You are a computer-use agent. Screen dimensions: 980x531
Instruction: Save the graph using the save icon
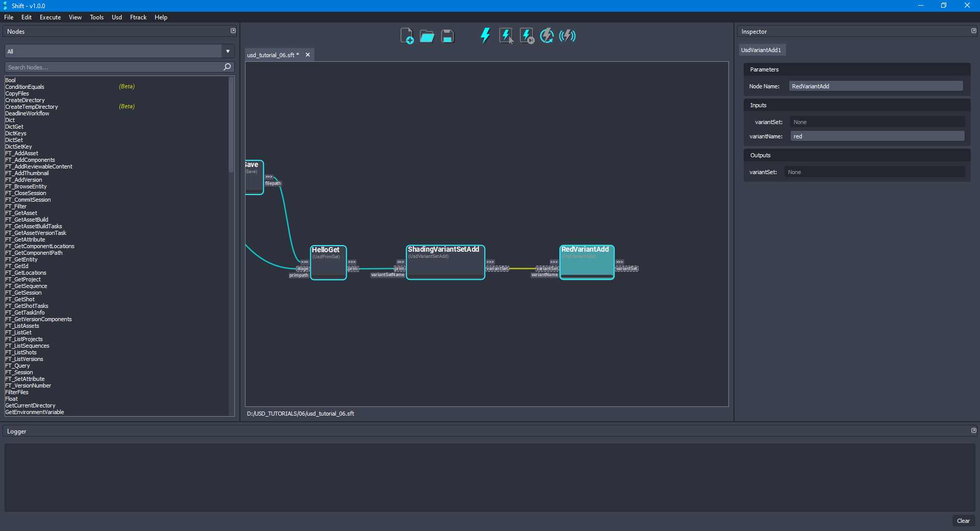(447, 36)
